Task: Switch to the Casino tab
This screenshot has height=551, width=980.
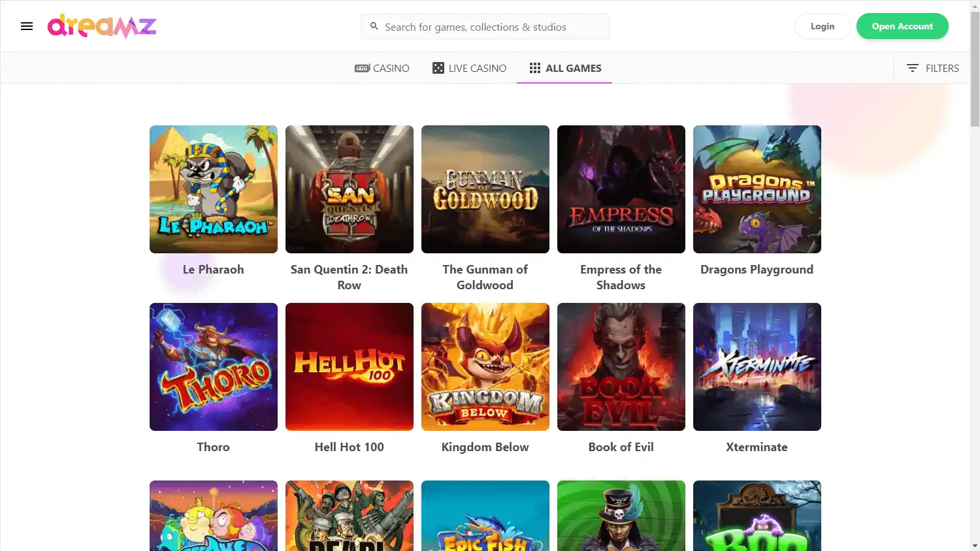Action: click(x=382, y=68)
